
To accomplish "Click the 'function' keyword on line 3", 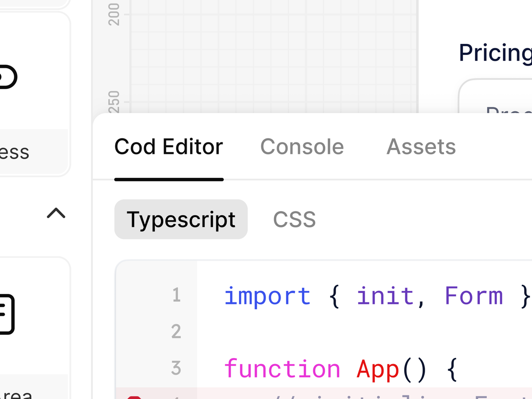I will tap(282, 369).
